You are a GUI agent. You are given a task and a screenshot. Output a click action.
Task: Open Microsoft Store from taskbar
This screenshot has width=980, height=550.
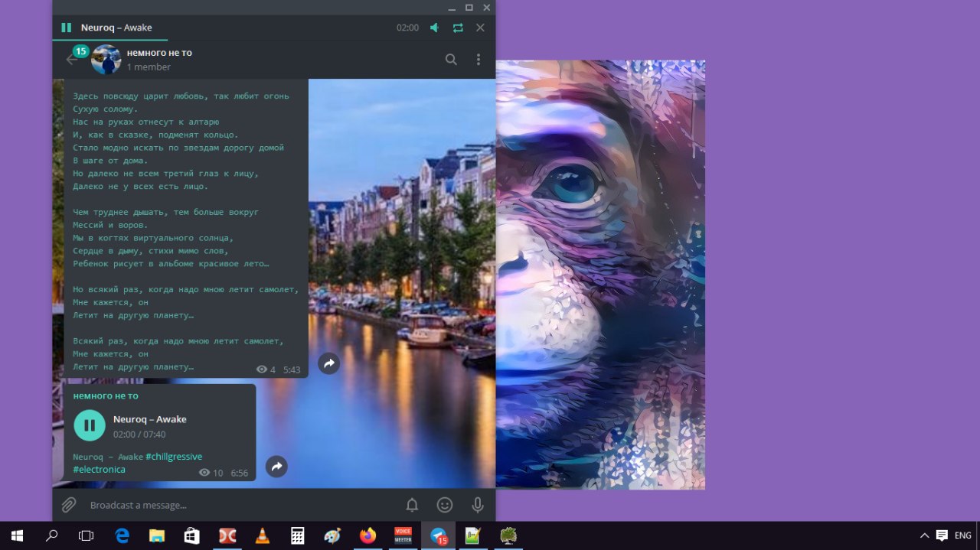(x=192, y=536)
